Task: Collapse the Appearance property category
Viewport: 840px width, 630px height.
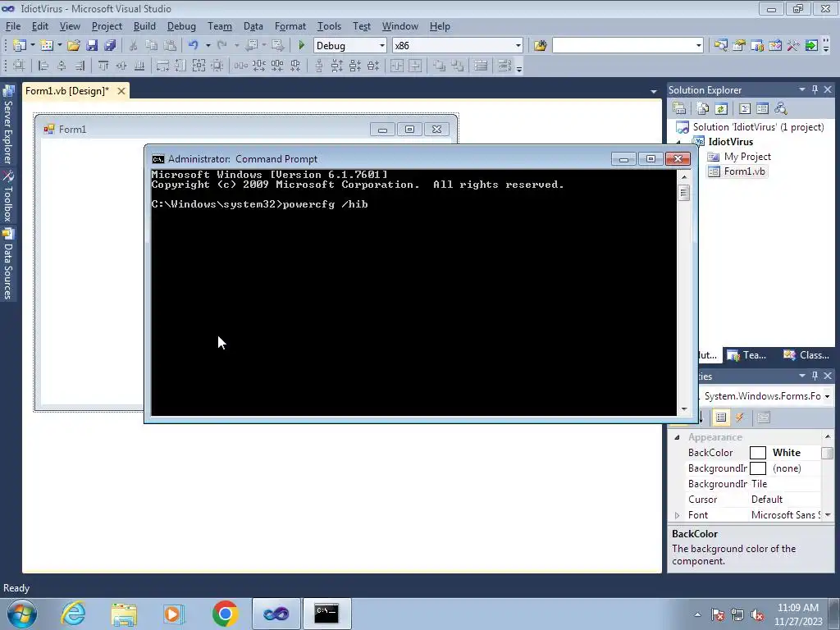Action: (x=677, y=437)
